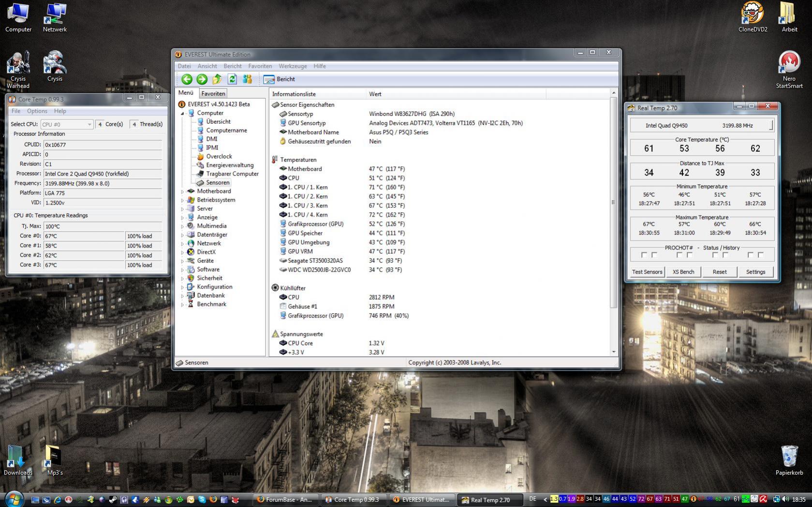The height and width of the screenshot is (507, 812).
Task: Tick the PROCHOT history box under core 61
Action: pyautogui.click(x=654, y=255)
